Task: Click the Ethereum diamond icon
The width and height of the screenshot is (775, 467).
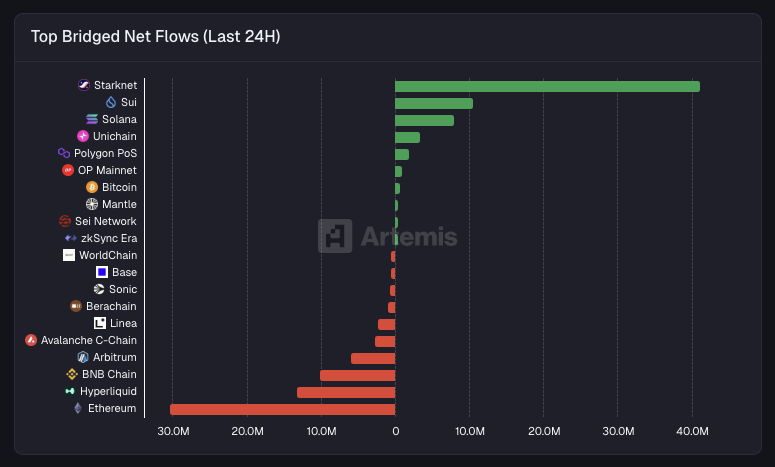Action: click(x=78, y=408)
